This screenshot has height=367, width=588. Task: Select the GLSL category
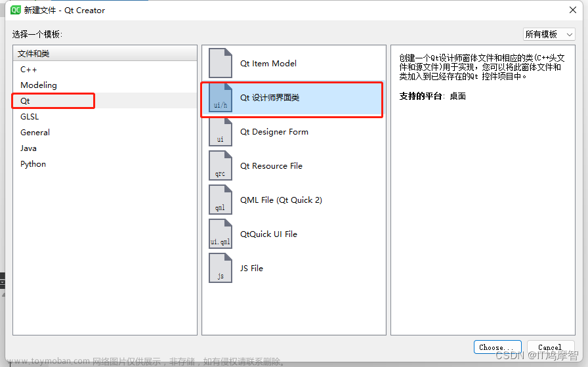105,117
